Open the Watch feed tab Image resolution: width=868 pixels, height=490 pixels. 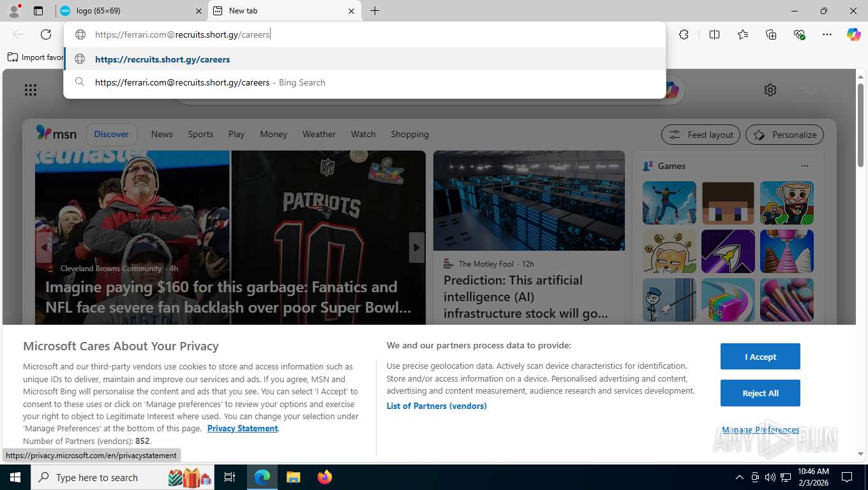click(363, 134)
